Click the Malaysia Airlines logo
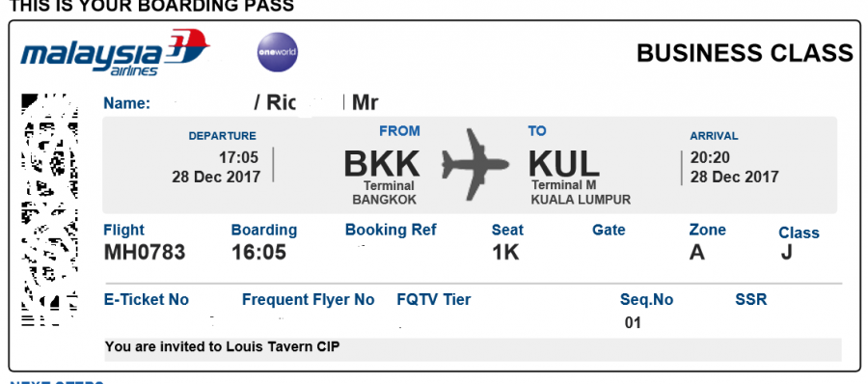 click(115, 53)
